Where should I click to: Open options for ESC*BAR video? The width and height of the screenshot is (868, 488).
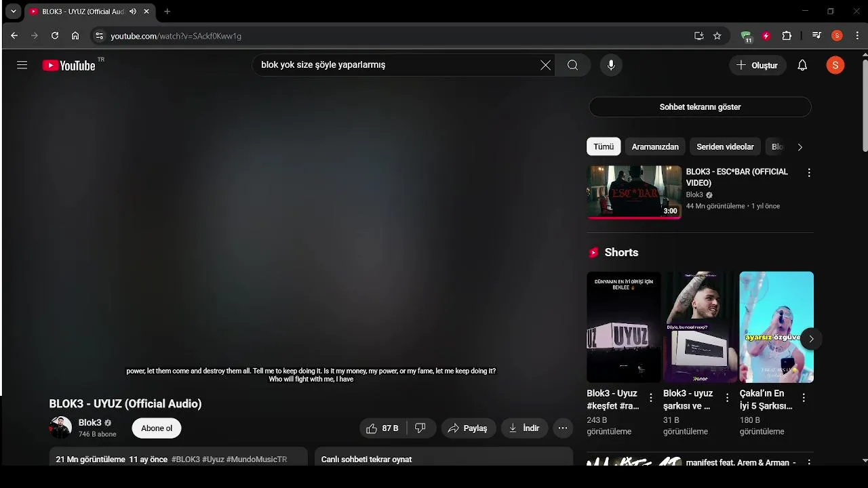[808, 173]
